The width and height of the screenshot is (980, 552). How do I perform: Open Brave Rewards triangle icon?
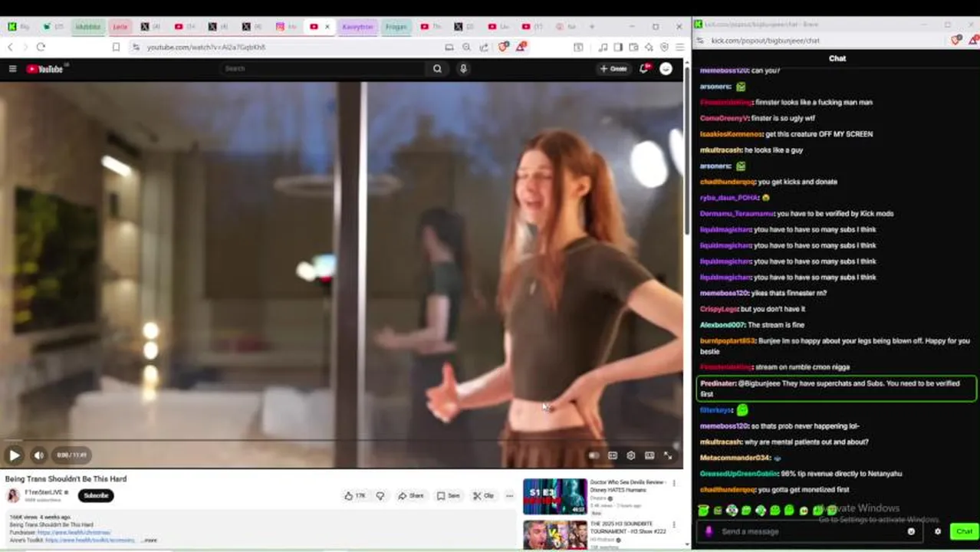[521, 48]
